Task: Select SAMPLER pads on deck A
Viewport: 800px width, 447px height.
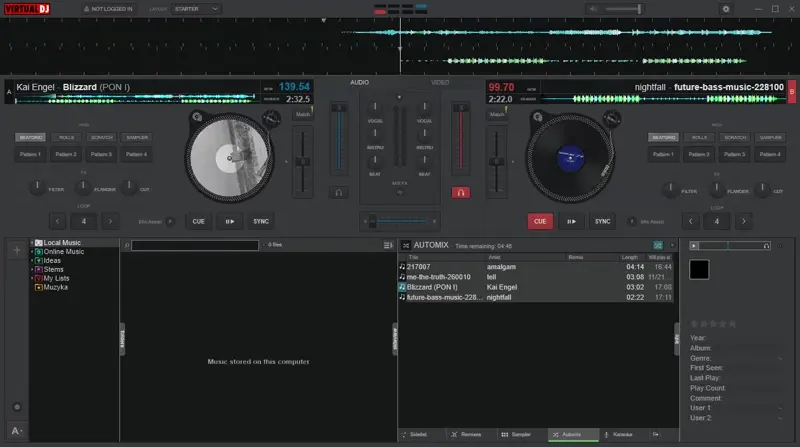Action: 137,137
